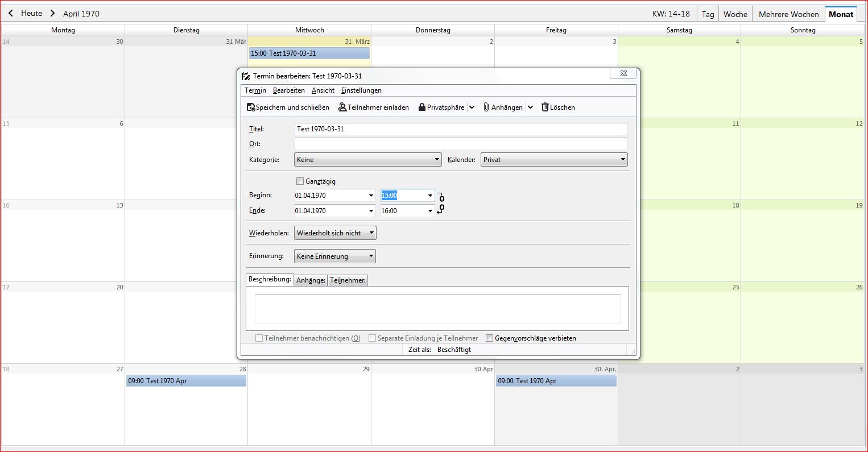Select the Test 1970 Apr event on 28

[186, 381]
